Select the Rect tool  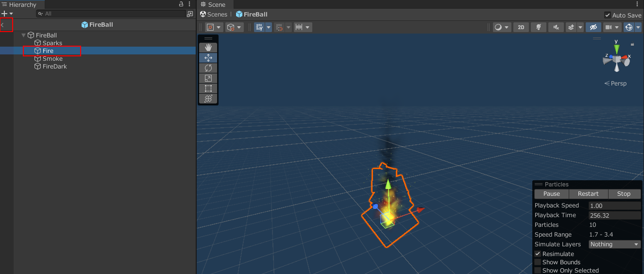[208, 88]
